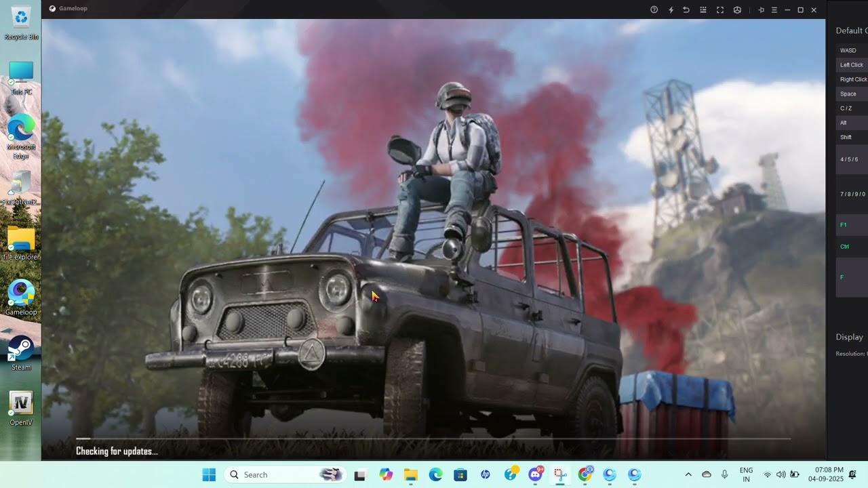Select the WASD key mapping row
868x488 pixels.
852,50
